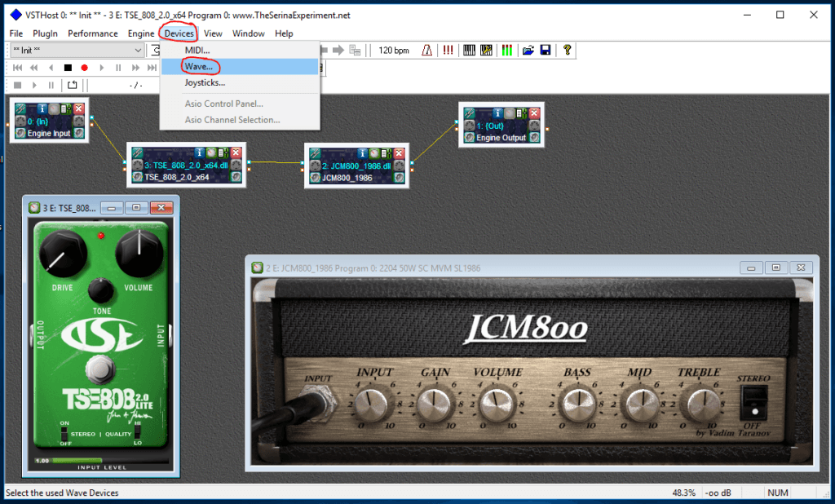Click the chain link icon on JCM800_1986 node
Screen dimensions: 835x504
click(315, 153)
